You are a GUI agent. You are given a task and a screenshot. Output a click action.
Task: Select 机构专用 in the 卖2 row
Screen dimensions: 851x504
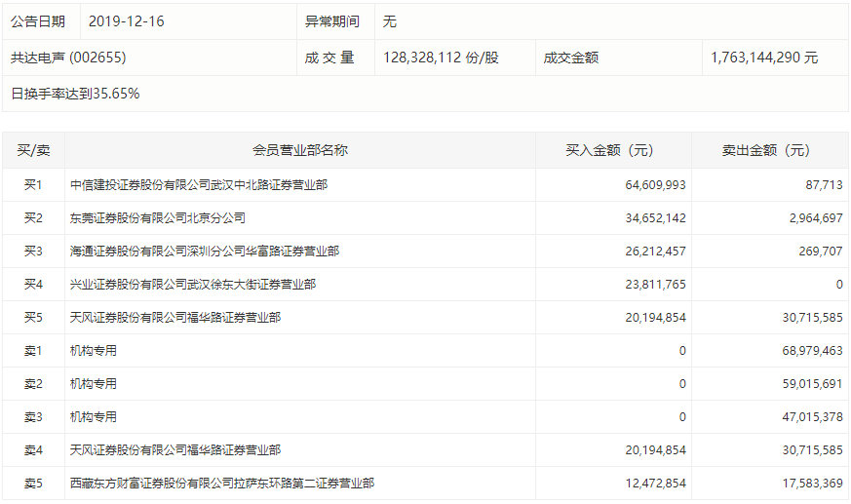click(x=94, y=384)
